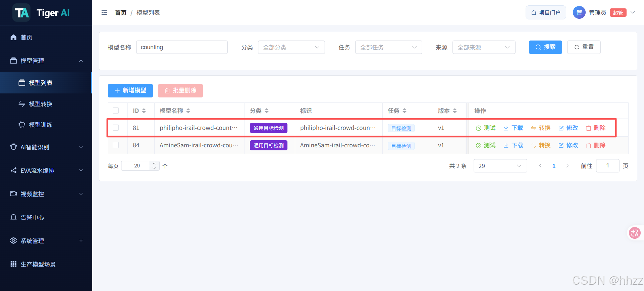This screenshot has height=291, width=644.
Task: Open the 来源 dropdown filter
Action: point(484,47)
